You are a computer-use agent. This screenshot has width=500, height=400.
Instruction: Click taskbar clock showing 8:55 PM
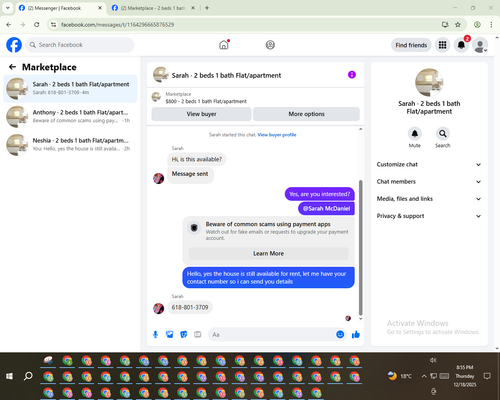pos(465,376)
